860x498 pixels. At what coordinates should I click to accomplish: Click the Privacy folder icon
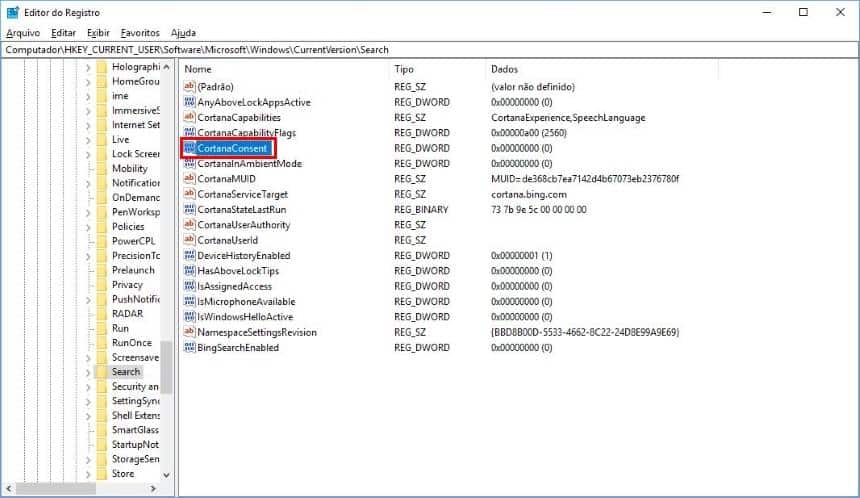(x=101, y=285)
